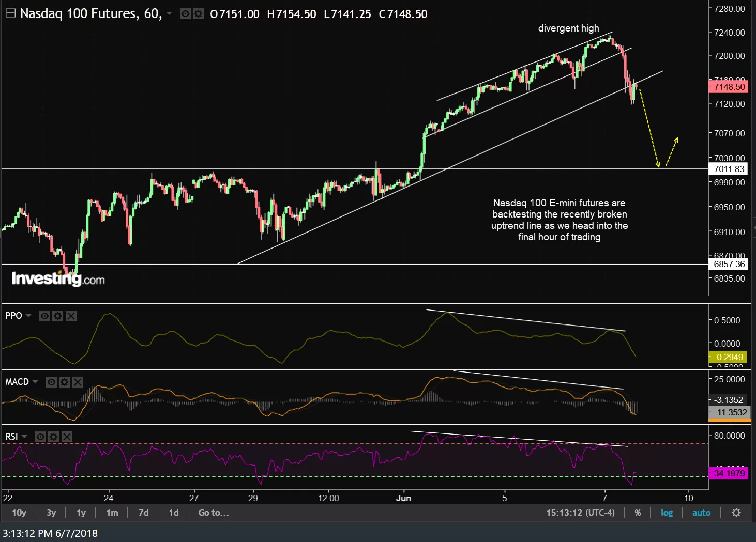Toggle auto scale mode
The height and width of the screenshot is (542, 756).
(x=701, y=513)
